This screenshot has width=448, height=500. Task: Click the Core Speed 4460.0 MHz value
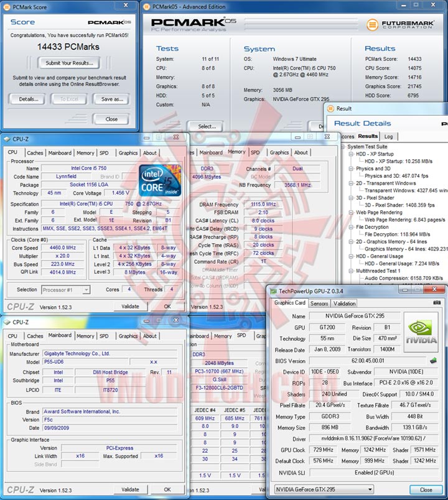(x=63, y=248)
